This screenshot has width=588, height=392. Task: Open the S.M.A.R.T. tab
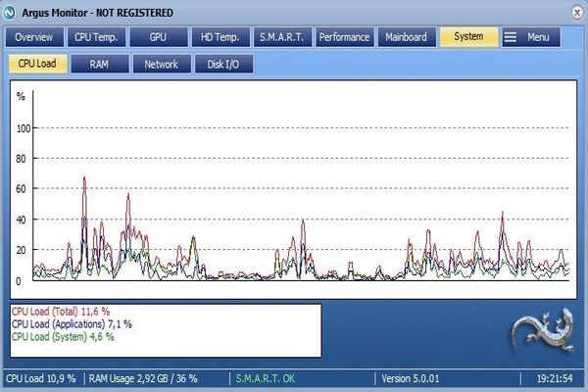coord(282,37)
